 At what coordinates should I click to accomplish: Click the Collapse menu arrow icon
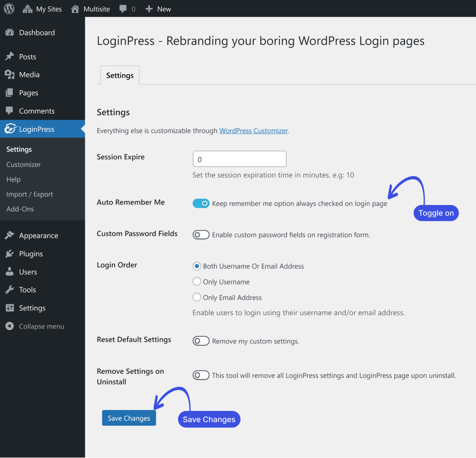pyautogui.click(x=10, y=326)
